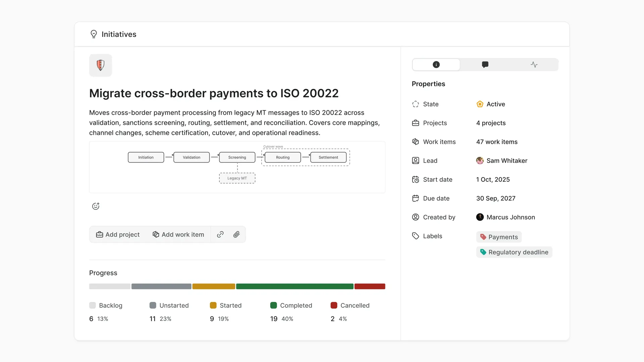Click creator Marcus Johnson
644x362 pixels.
click(505, 217)
